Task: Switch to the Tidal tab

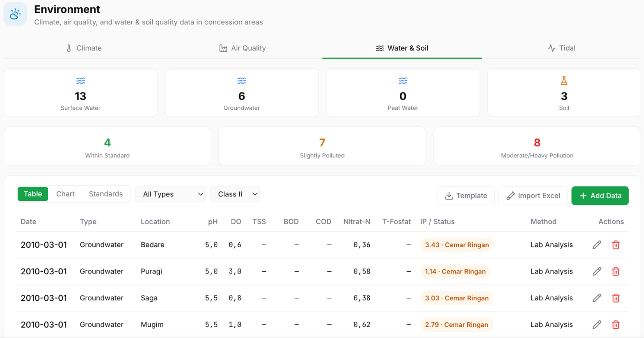Action: [x=561, y=48]
